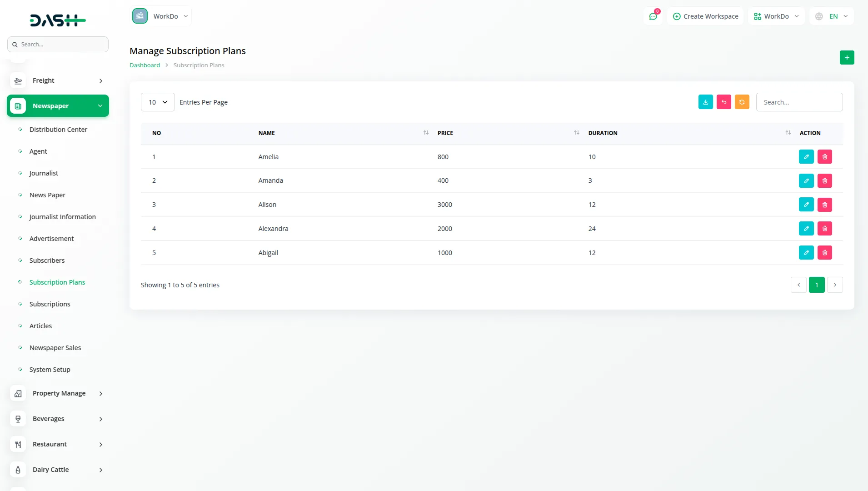Click the orange refresh icon

point(742,102)
